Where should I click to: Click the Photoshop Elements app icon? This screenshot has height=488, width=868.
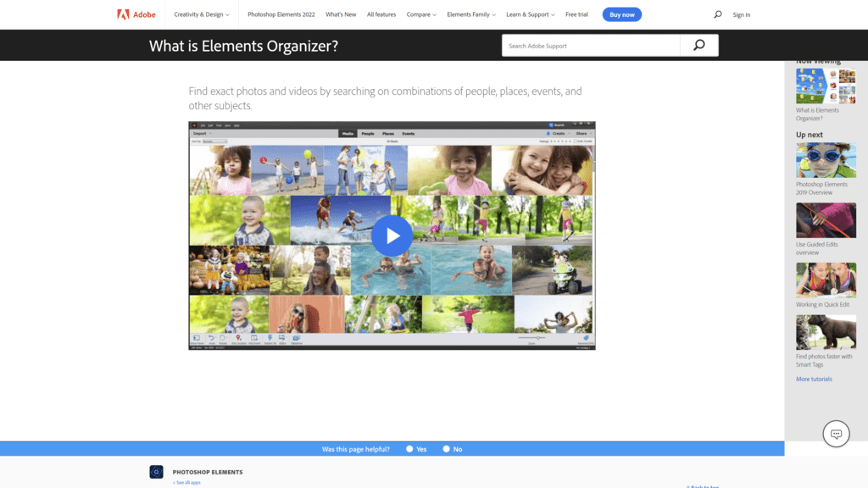(156, 472)
